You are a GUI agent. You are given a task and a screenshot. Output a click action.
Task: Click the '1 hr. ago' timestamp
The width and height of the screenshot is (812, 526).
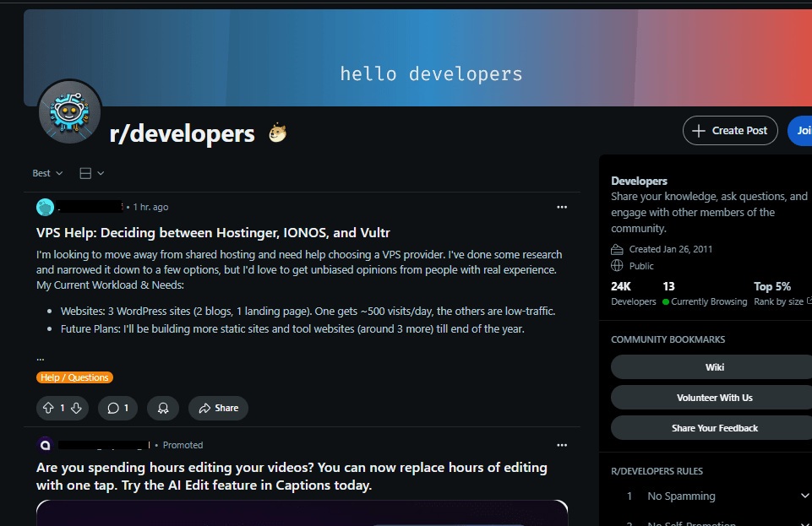[150, 207]
